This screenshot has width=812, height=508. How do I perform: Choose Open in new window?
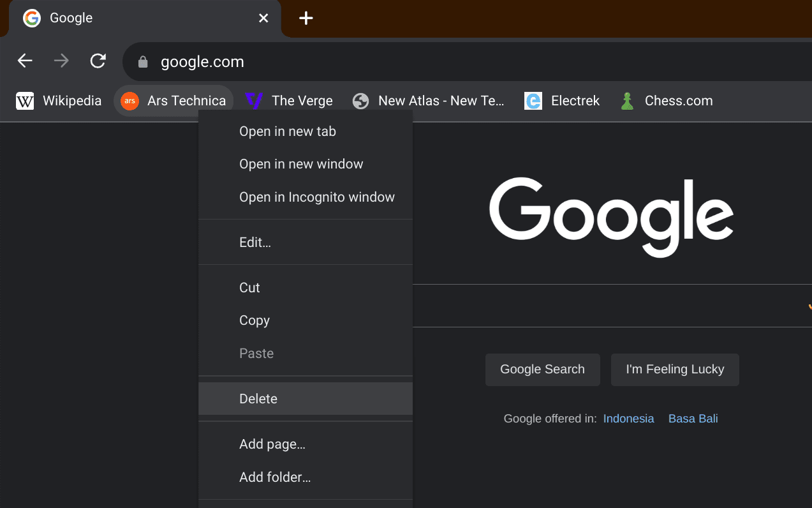(x=306, y=164)
